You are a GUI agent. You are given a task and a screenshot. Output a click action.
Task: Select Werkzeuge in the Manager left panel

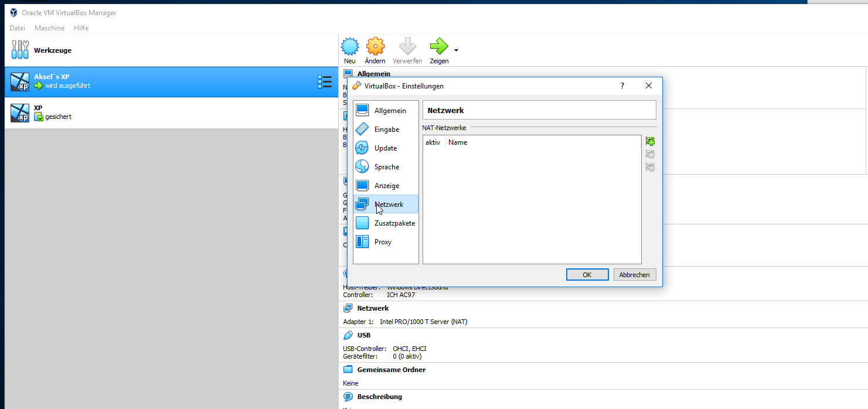[171, 50]
